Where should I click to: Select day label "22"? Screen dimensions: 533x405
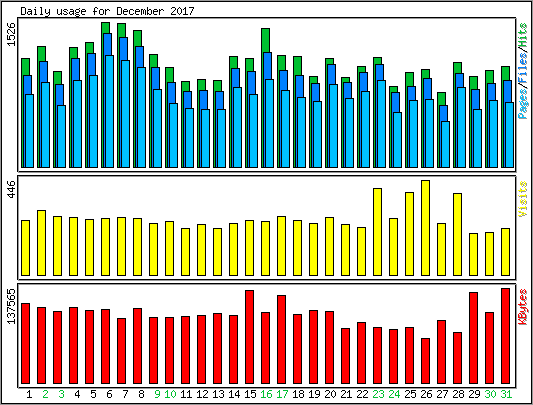click(x=362, y=394)
